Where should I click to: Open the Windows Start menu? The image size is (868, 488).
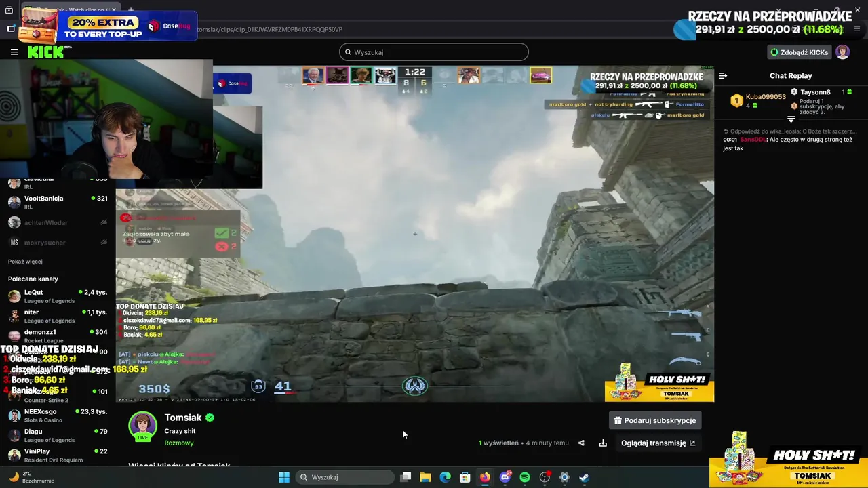[284, 477]
